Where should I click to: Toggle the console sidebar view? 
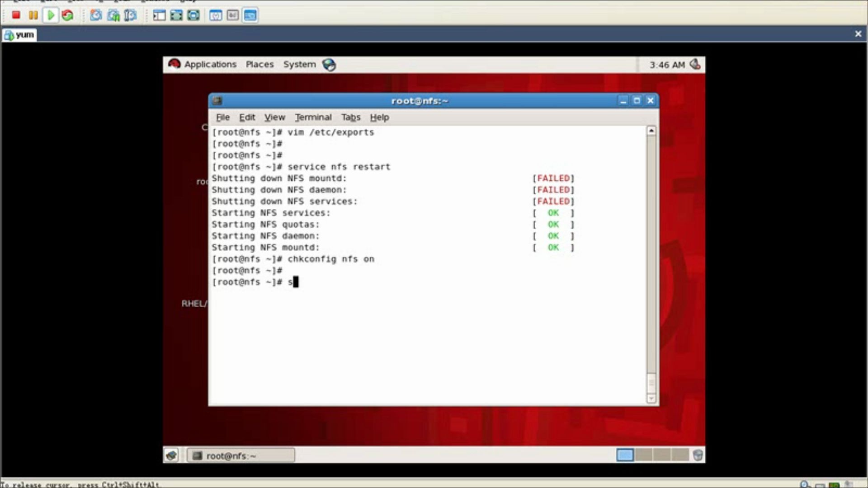(159, 15)
